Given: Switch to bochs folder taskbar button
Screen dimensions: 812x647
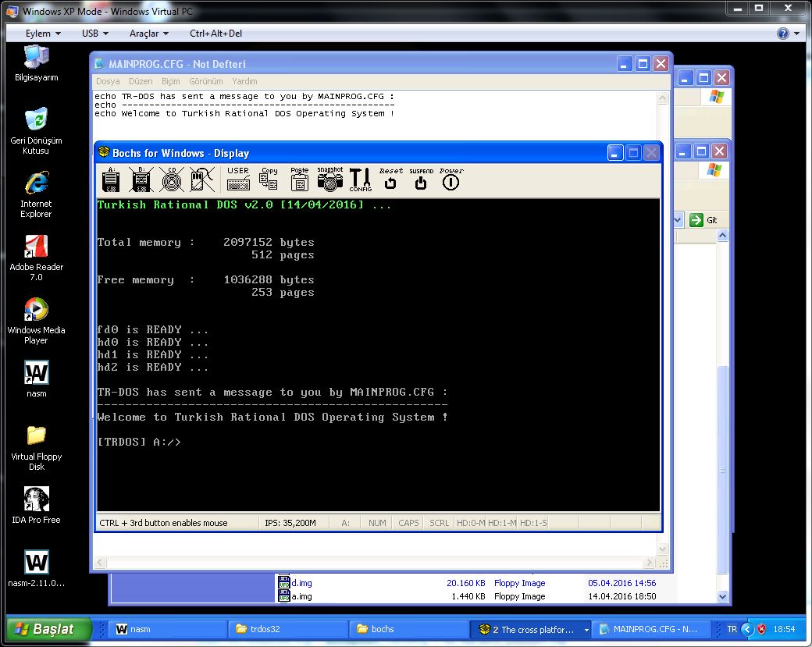Looking at the screenshot, I should tap(409, 629).
